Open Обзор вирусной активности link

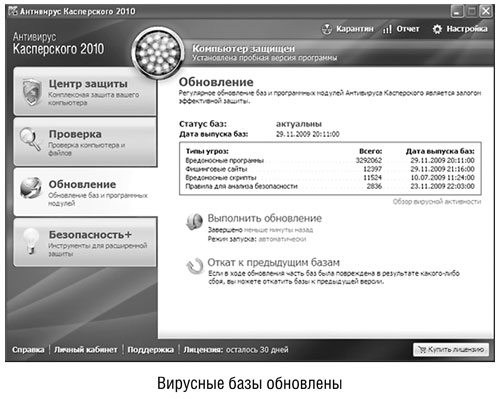coord(437,202)
